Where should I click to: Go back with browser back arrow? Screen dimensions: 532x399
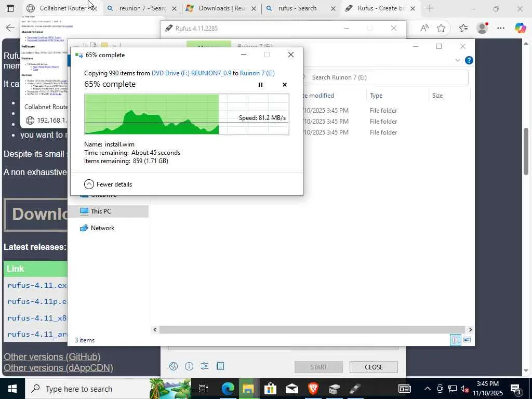10,28
